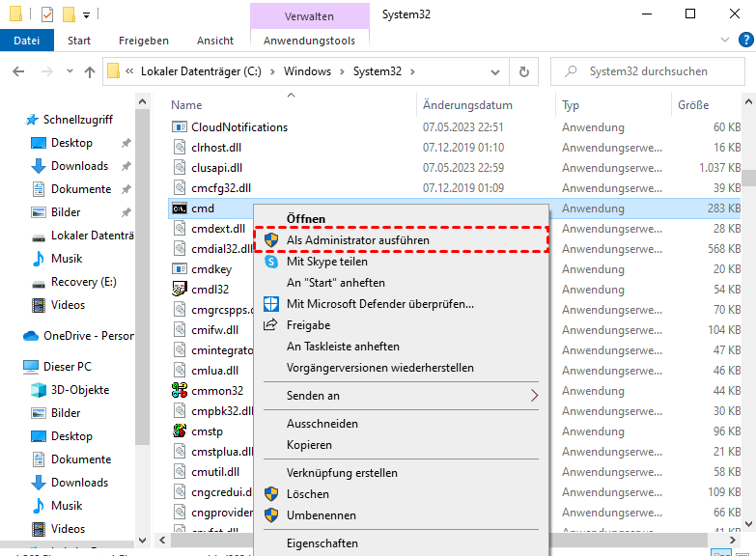Click the properties quick access toolbar icon
This screenshot has width=756, height=556.
(x=47, y=14)
